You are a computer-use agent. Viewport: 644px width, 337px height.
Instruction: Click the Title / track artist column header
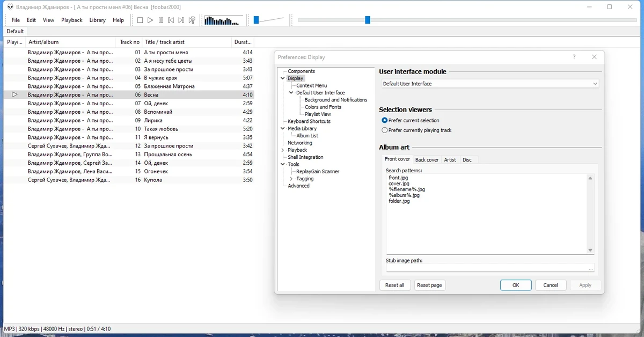pyautogui.click(x=187, y=42)
